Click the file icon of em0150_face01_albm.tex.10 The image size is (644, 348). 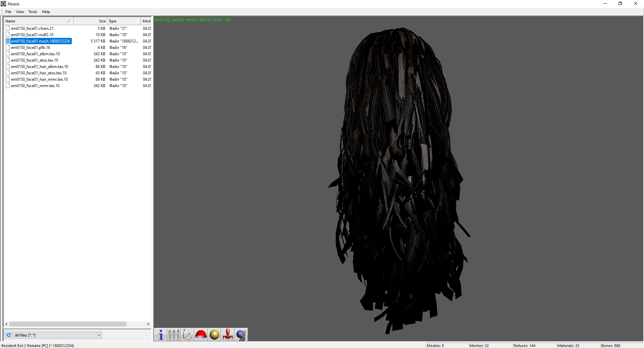[x=8, y=54]
